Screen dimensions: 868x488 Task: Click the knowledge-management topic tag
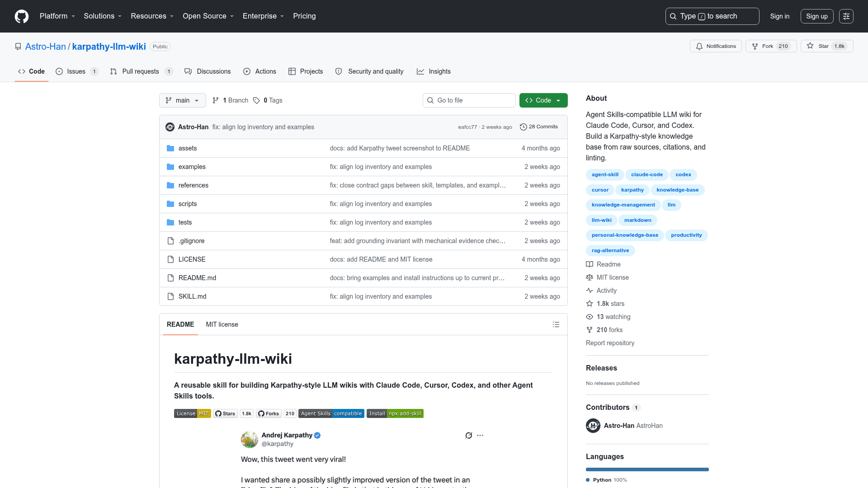click(623, 205)
